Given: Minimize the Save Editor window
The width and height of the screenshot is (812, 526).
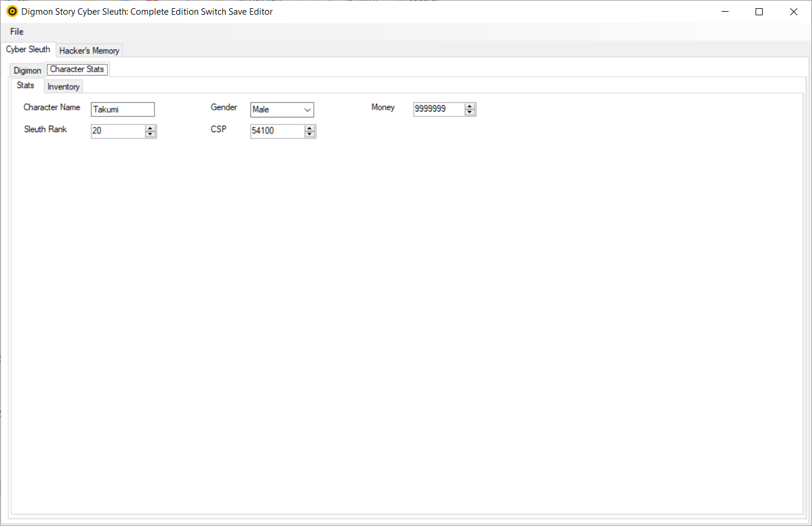Looking at the screenshot, I should 725,12.
